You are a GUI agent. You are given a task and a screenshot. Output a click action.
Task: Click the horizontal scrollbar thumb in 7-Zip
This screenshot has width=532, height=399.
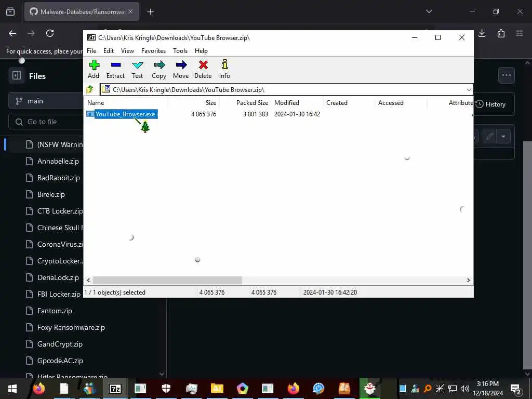point(167,280)
